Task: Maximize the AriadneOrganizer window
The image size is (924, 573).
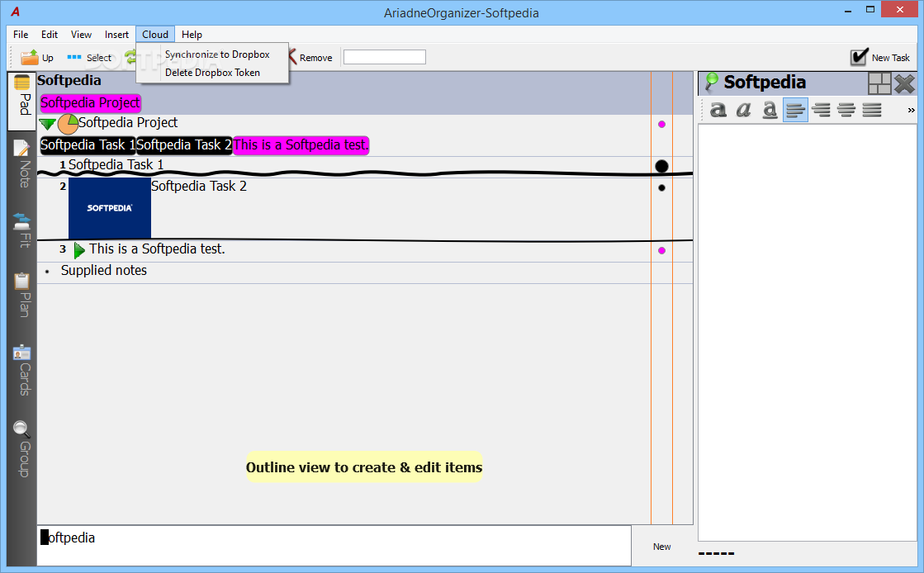Action: pos(870,10)
